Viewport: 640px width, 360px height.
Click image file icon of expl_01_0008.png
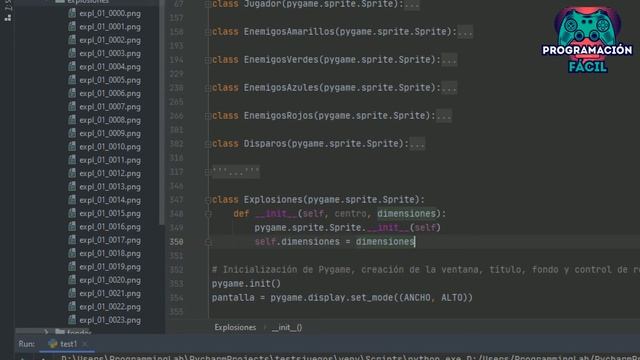pyautogui.click(x=72, y=120)
